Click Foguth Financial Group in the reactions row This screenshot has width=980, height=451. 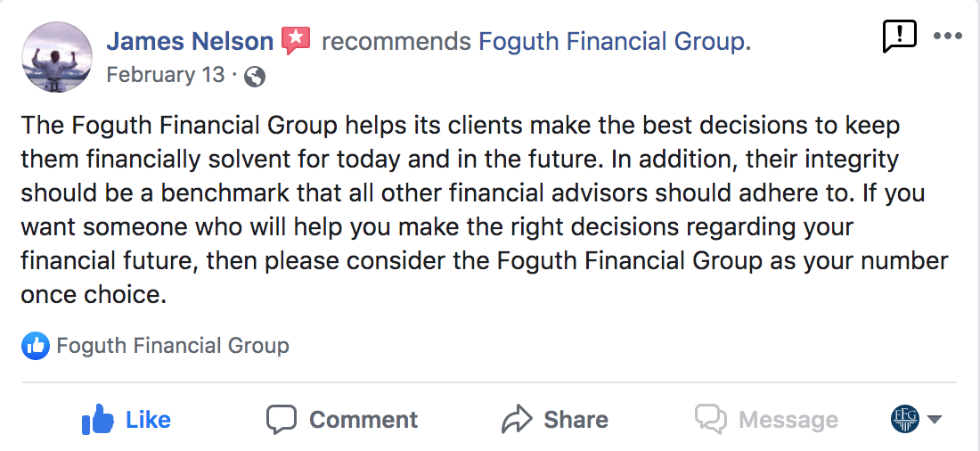pyautogui.click(x=173, y=346)
